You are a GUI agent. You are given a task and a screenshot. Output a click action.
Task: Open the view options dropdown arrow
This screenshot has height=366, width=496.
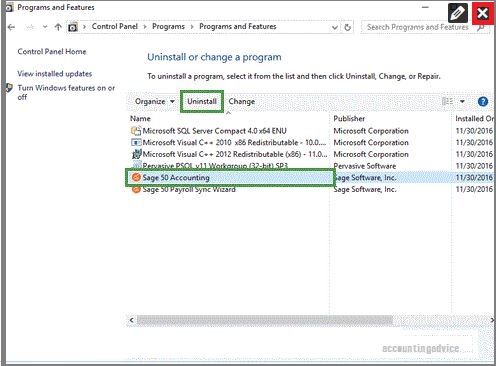point(462,101)
